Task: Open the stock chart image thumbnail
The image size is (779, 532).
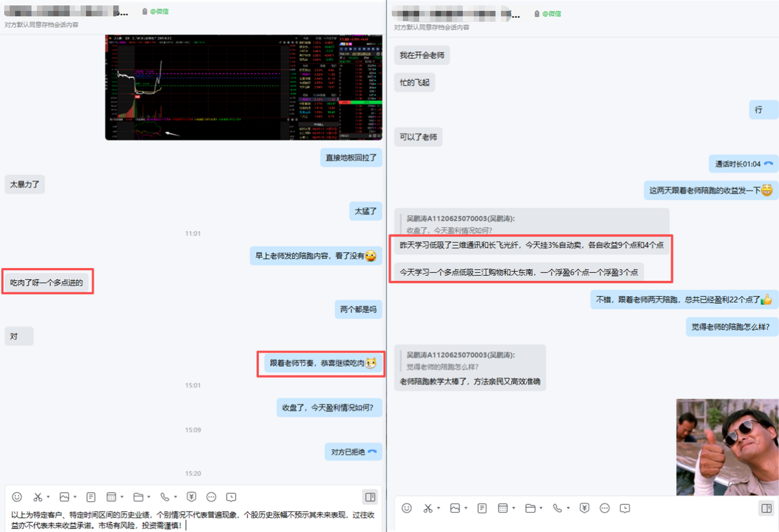Action: [244, 87]
